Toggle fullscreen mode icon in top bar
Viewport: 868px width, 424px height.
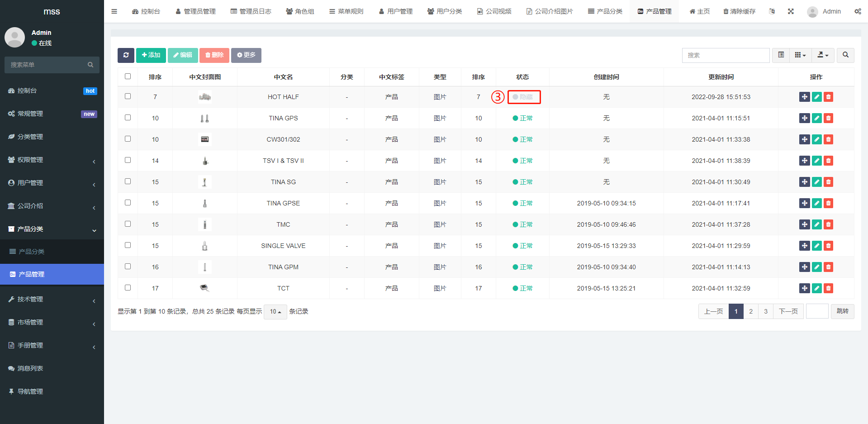coord(791,11)
